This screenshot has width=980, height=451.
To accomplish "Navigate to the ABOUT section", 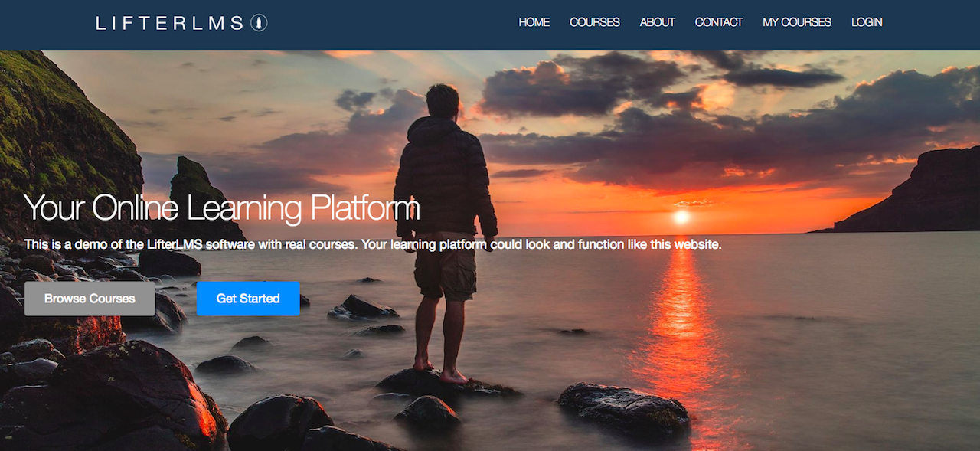I will point(656,22).
